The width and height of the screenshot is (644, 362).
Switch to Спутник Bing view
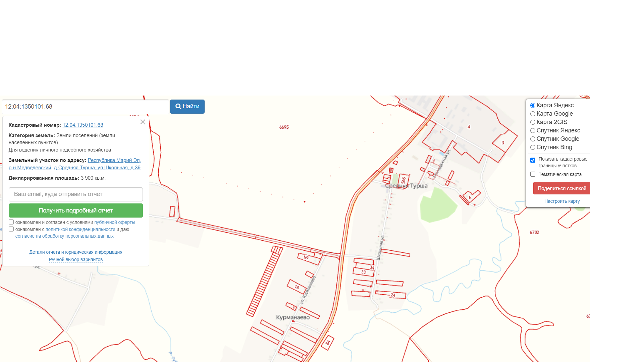(533, 147)
